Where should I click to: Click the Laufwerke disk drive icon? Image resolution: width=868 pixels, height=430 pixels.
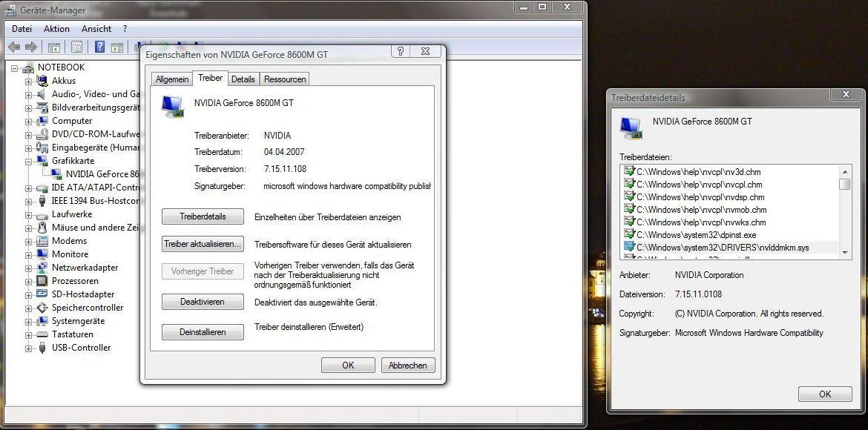(42, 214)
